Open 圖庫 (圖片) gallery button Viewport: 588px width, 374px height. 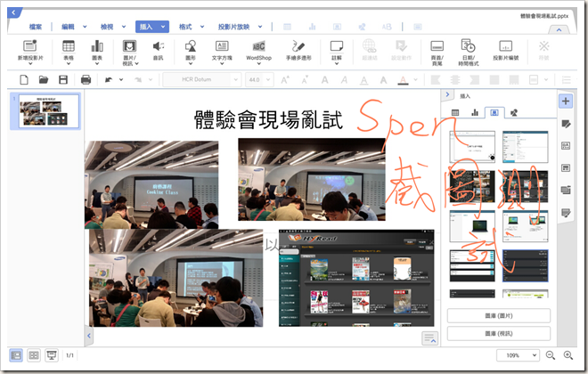(499, 315)
